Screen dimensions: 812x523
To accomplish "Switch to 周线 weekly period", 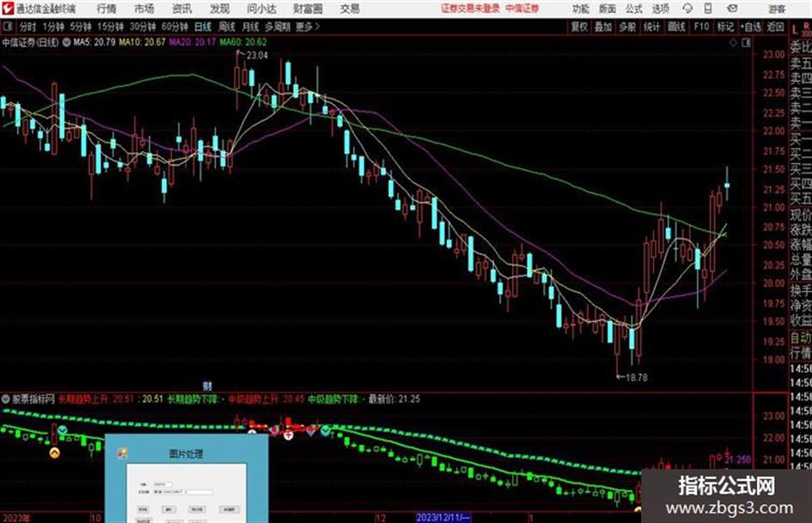I will (227, 27).
